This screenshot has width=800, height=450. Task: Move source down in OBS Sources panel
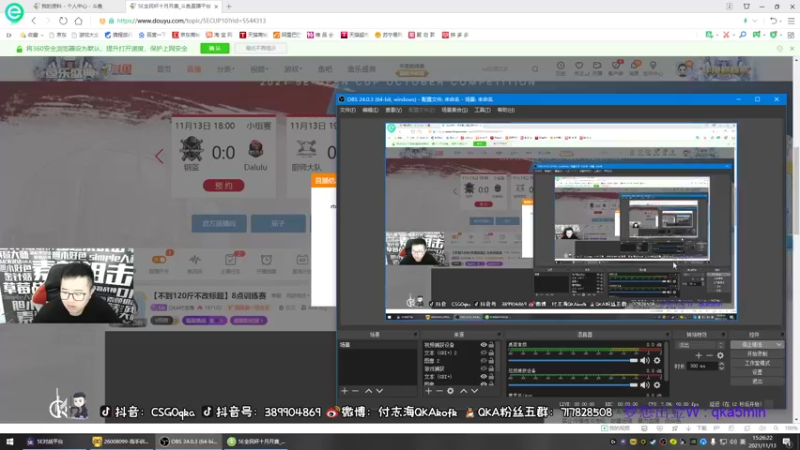coord(474,391)
